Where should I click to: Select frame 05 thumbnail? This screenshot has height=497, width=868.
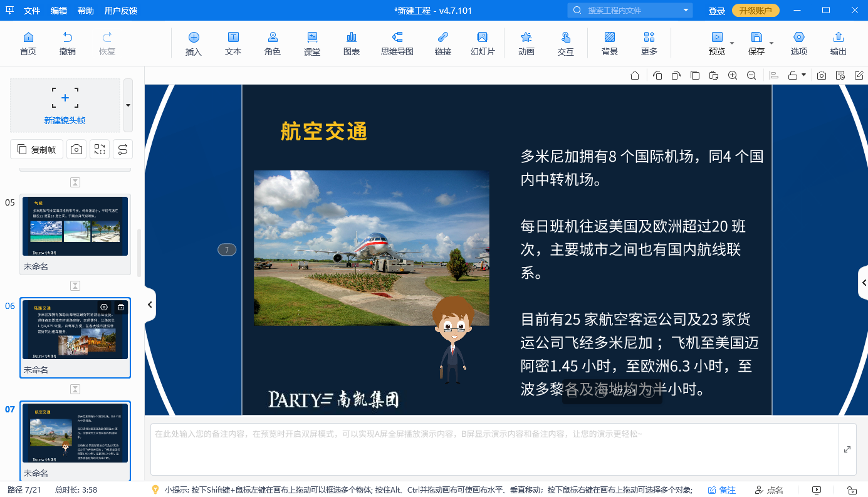[x=75, y=226]
